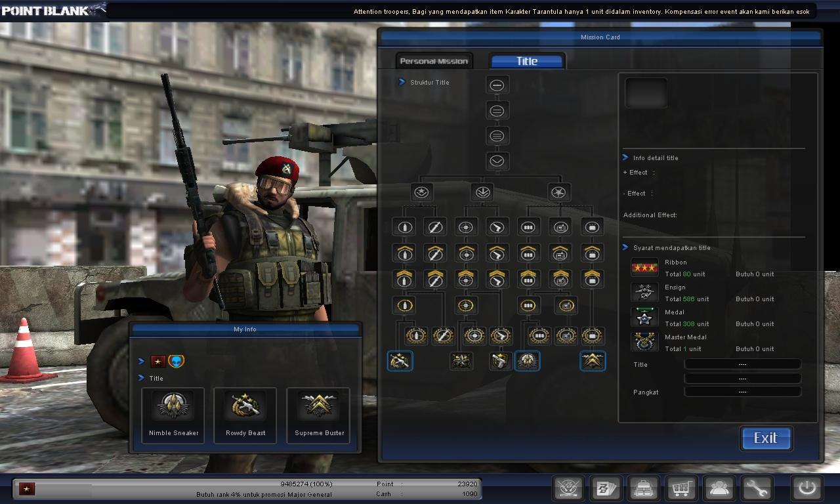Open the PB mission cards icon
The image size is (840, 504).
click(606, 488)
